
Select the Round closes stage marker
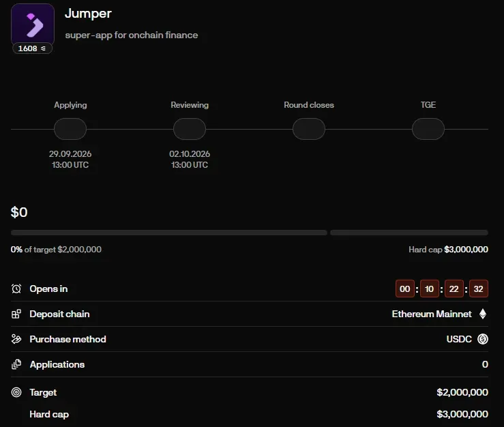pos(309,129)
